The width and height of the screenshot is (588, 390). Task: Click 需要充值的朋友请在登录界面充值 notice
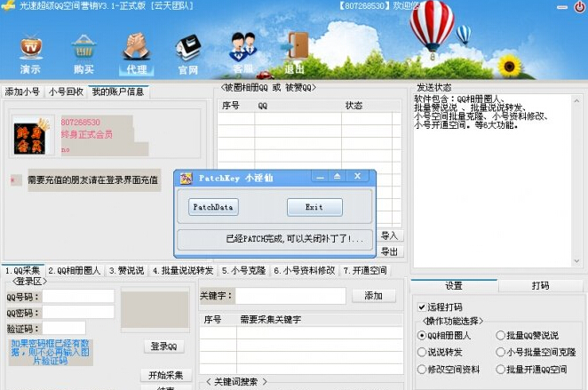93,180
